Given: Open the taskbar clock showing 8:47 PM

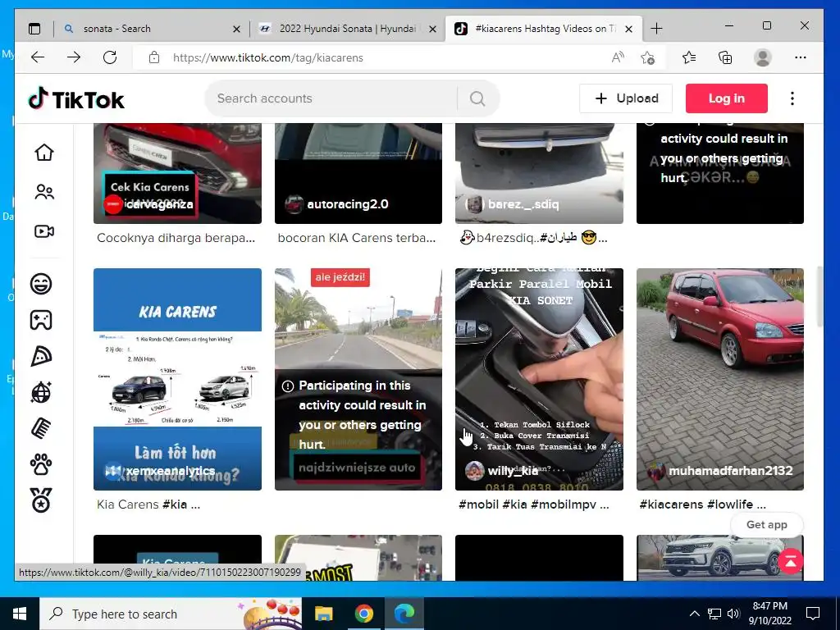Looking at the screenshot, I should [x=769, y=614].
